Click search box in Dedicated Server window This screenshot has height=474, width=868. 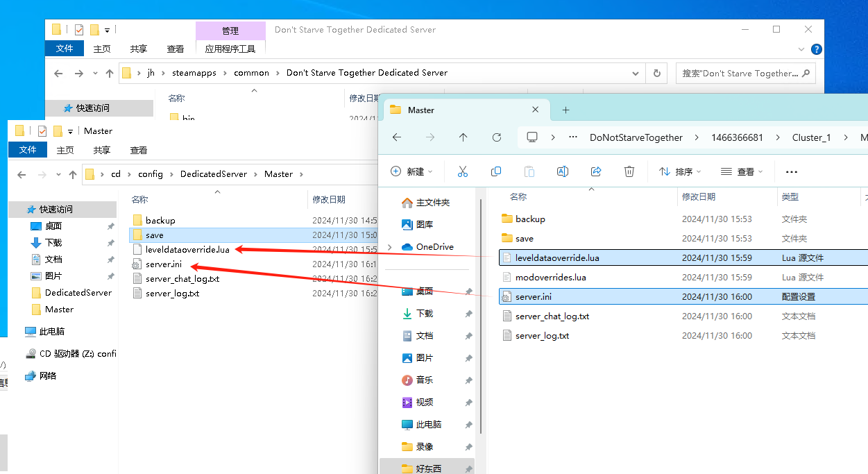click(x=746, y=73)
